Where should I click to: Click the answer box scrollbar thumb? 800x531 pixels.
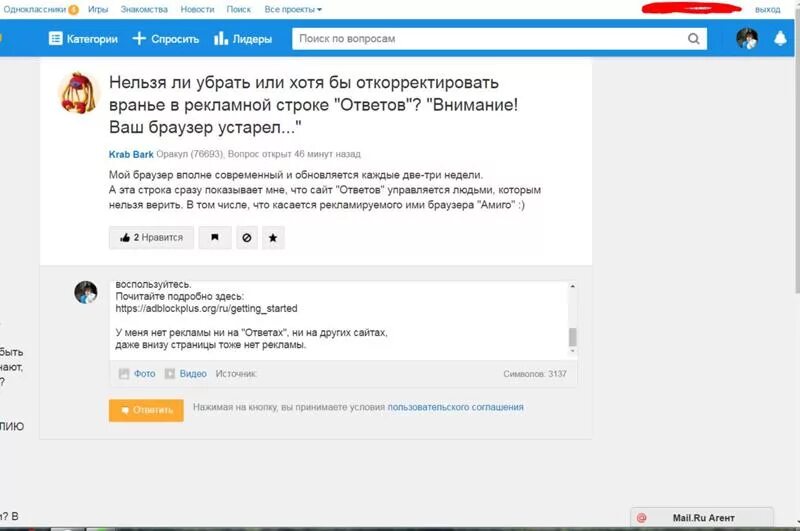point(572,337)
